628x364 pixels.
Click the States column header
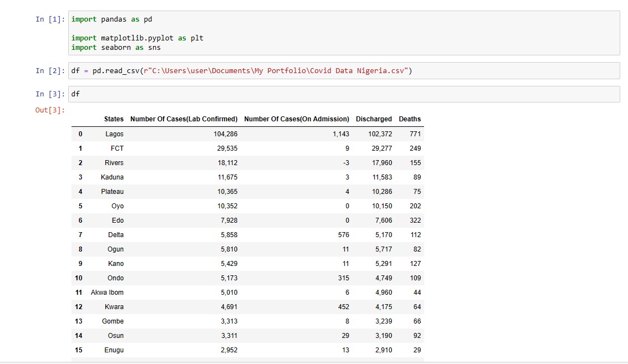[114, 119]
